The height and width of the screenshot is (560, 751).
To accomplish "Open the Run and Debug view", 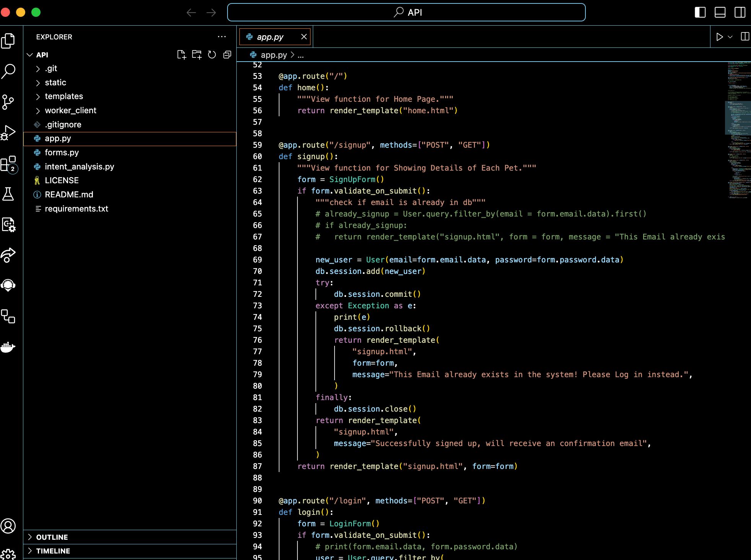I will [8, 133].
